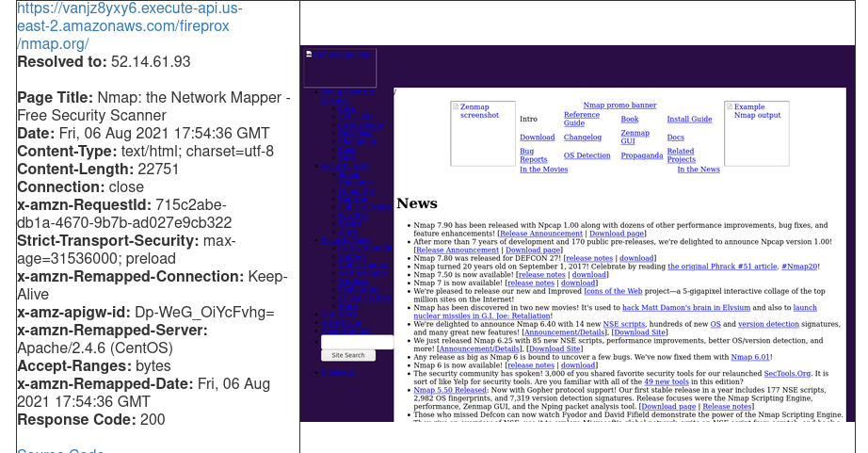This screenshot has width=868, height=453.
Task: Open the Nmap 6.01 link
Action: pos(750,357)
